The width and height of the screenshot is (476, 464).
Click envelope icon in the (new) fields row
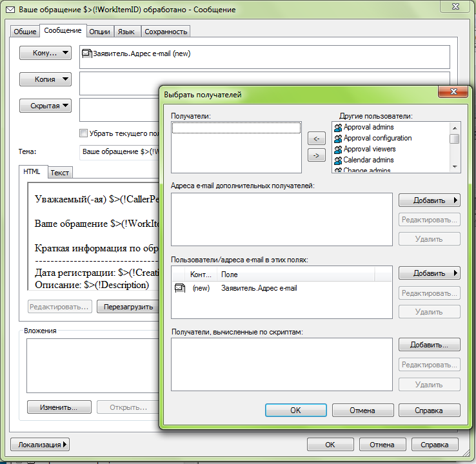(180, 288)
